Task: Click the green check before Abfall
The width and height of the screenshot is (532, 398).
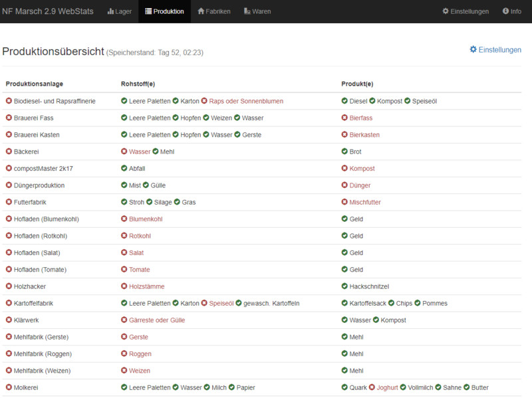Action: click(124, 169)
